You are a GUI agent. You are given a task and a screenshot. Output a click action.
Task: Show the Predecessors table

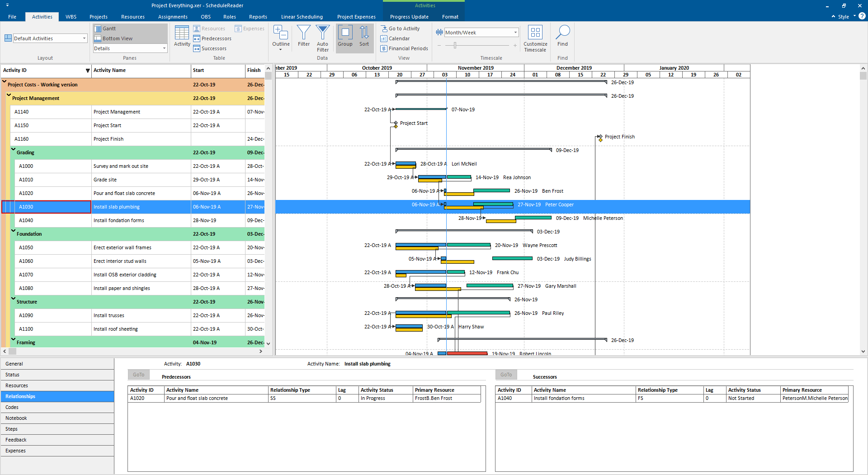pos(212,38)
